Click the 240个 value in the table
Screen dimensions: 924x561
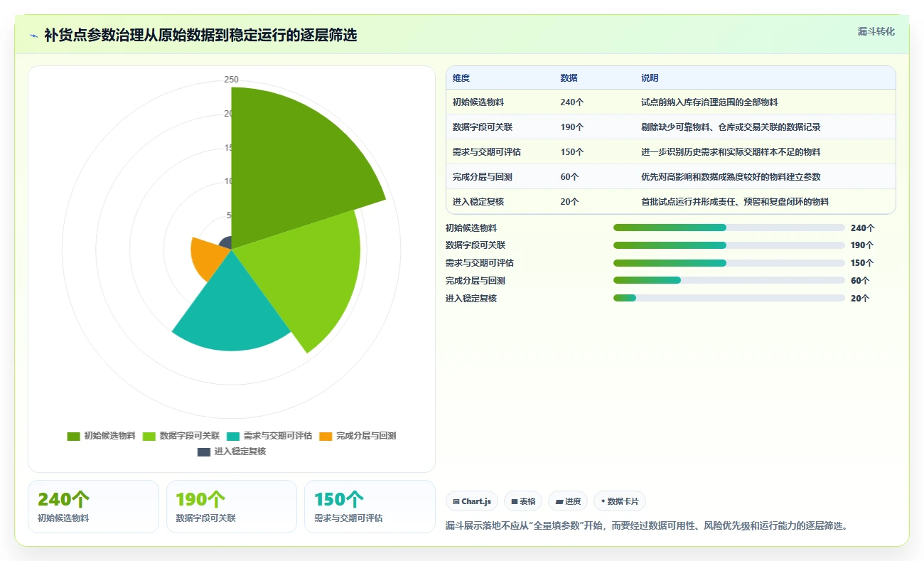[572, 102]
